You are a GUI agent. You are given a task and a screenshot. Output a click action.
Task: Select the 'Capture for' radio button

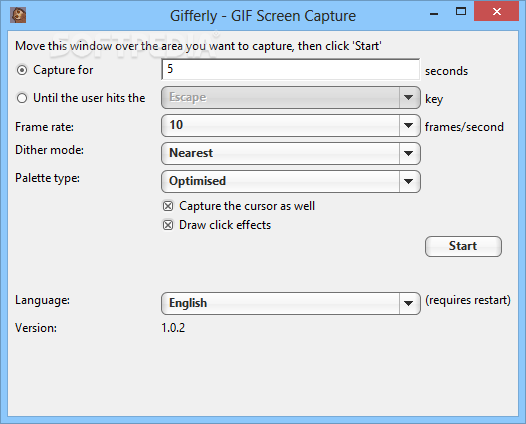22,70
